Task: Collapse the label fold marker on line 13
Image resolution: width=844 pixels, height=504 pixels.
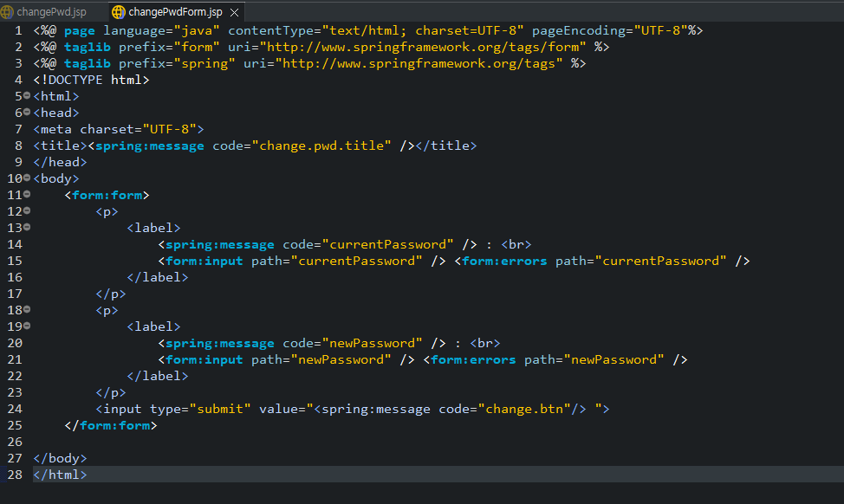Action: point(27,227)
